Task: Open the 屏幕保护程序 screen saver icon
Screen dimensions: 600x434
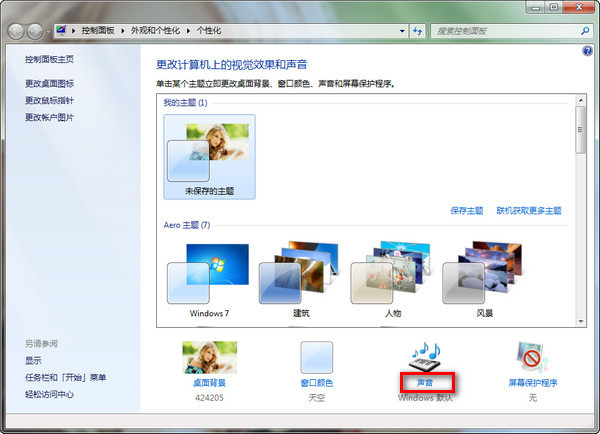Action: click(x=532, y=357)
